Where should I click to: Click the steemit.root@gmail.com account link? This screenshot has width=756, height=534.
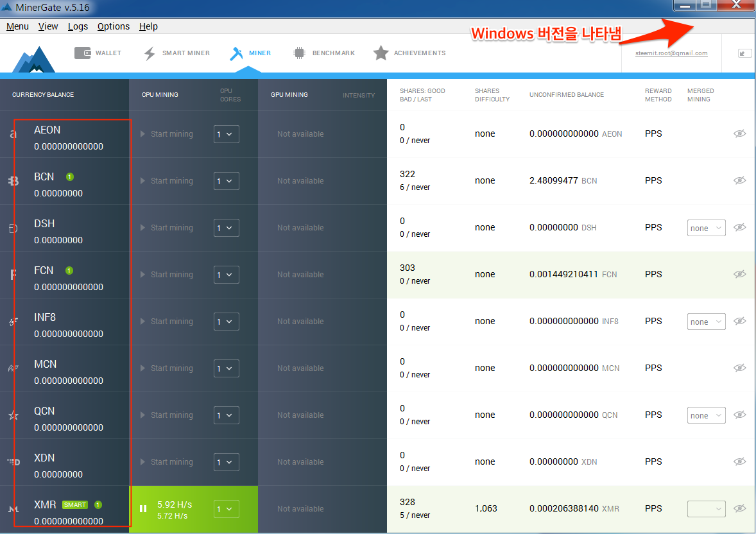click(x=671, y=53)
